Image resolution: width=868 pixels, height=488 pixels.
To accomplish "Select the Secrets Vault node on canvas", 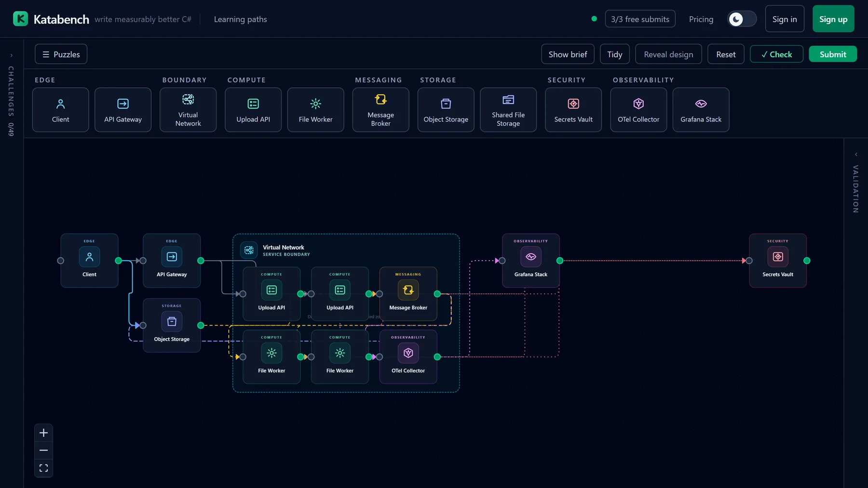I will 778,261.
